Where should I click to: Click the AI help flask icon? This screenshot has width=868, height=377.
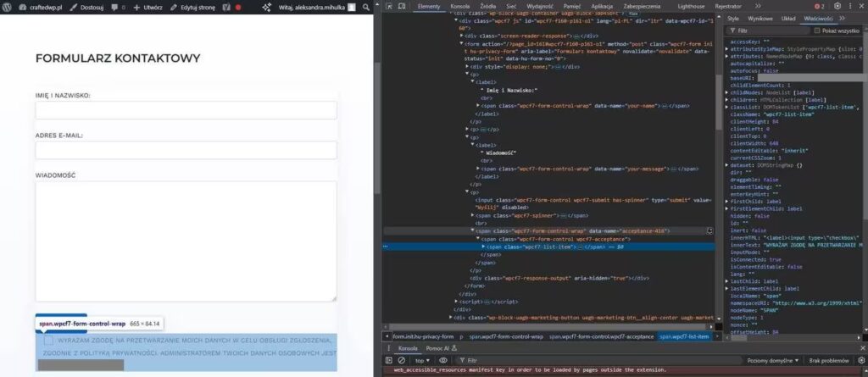454,348
